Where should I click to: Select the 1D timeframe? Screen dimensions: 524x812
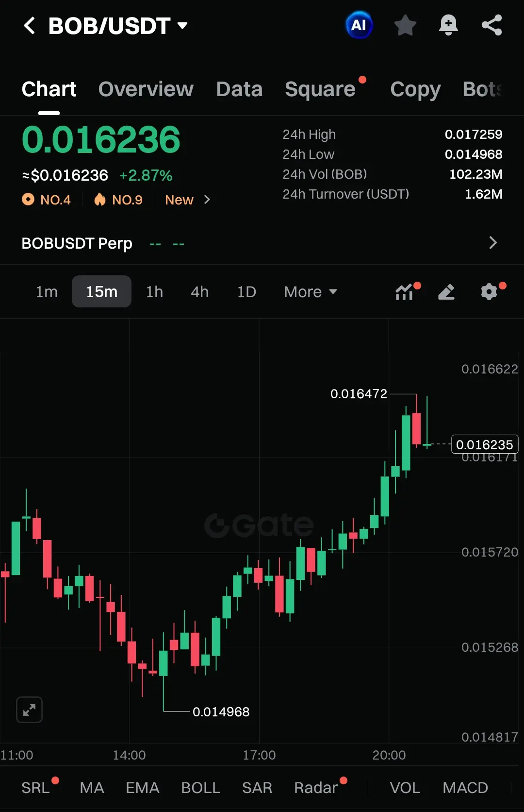[246, 292]
